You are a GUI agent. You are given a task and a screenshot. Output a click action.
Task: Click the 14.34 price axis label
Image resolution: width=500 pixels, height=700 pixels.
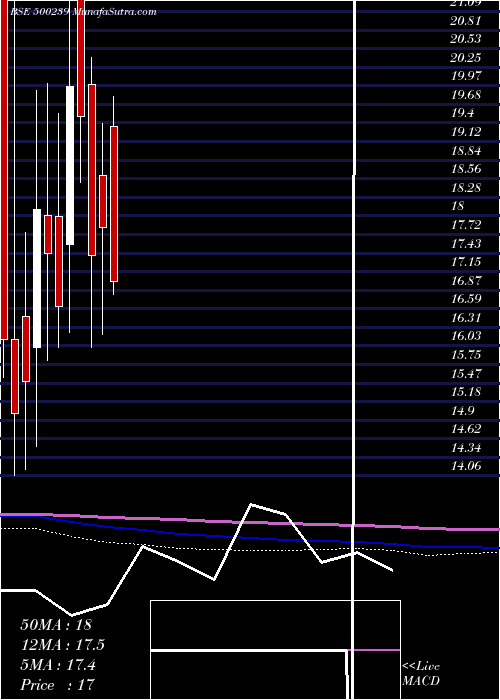pyautogui.click(x=466, y=447)
